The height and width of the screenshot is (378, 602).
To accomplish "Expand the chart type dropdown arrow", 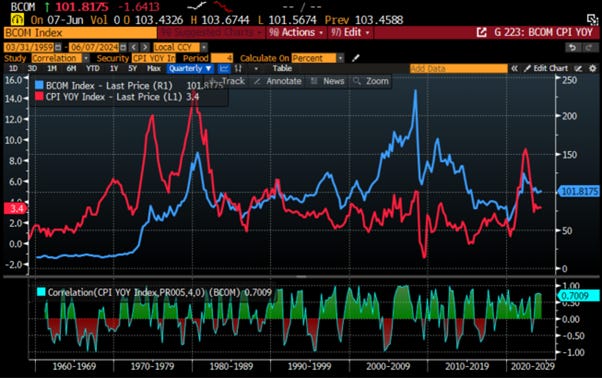I will point(256,69).
